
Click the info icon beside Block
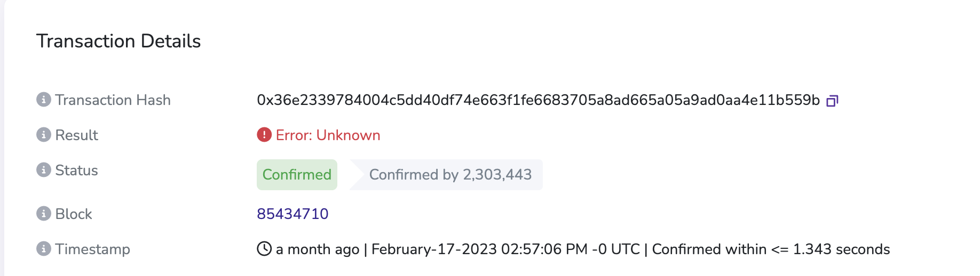click(x=44, y=214)
